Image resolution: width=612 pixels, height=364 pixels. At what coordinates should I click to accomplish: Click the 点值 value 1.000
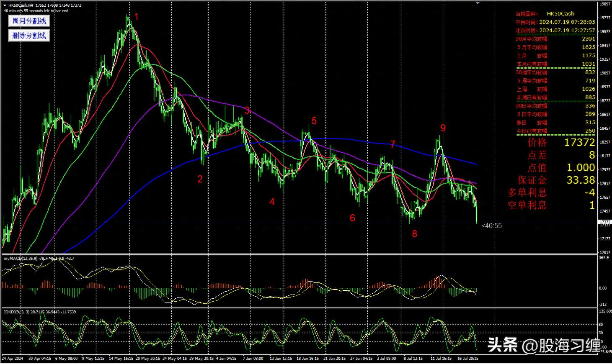[x=581, y=167]
